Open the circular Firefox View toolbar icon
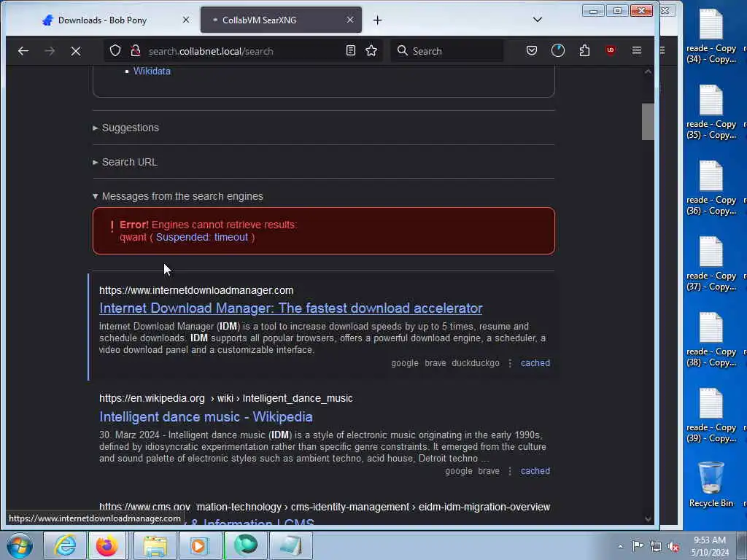The height and width of the screenshot is (560, 747). (558, 50)
